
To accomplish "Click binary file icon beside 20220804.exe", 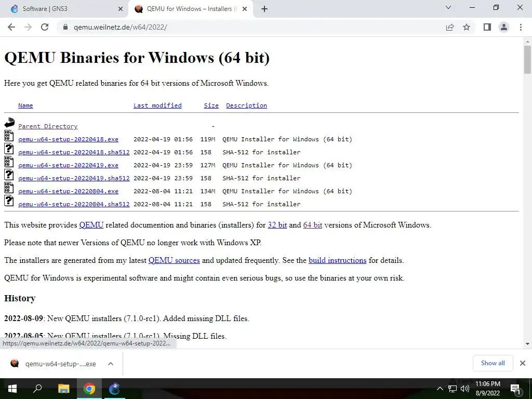I will point(9,188).
